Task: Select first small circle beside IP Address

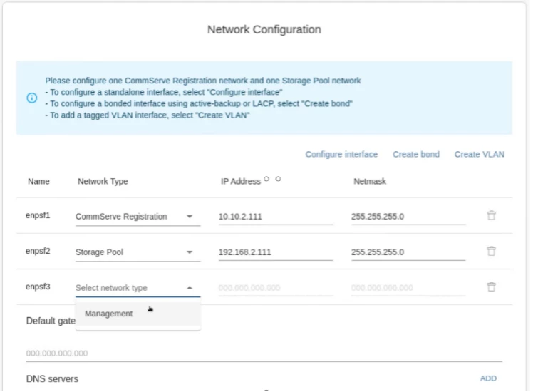Action: tap(266, 179)
